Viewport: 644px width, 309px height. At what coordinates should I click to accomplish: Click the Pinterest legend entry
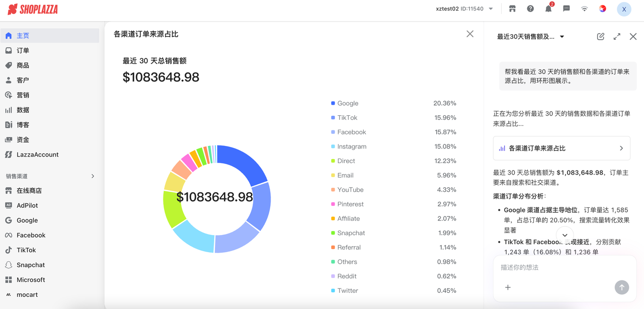pyautogui.click(x=347, y=204)
